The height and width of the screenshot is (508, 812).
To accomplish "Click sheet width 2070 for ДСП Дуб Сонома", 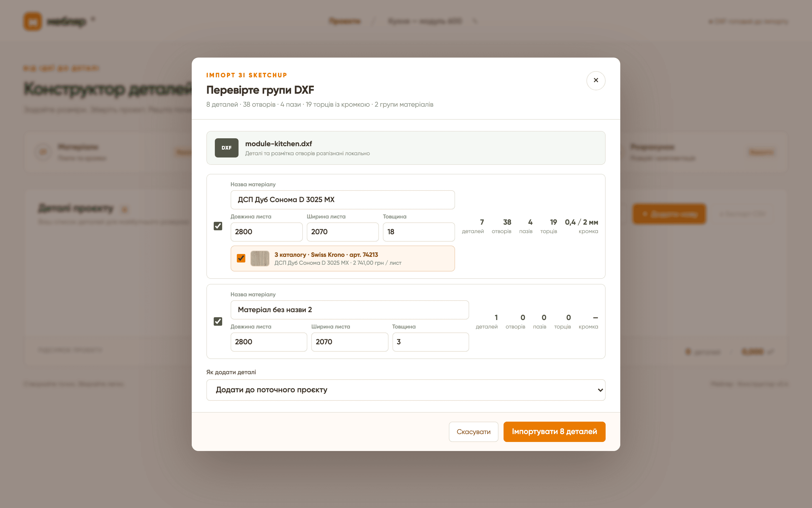I will (x=343, y=232).
